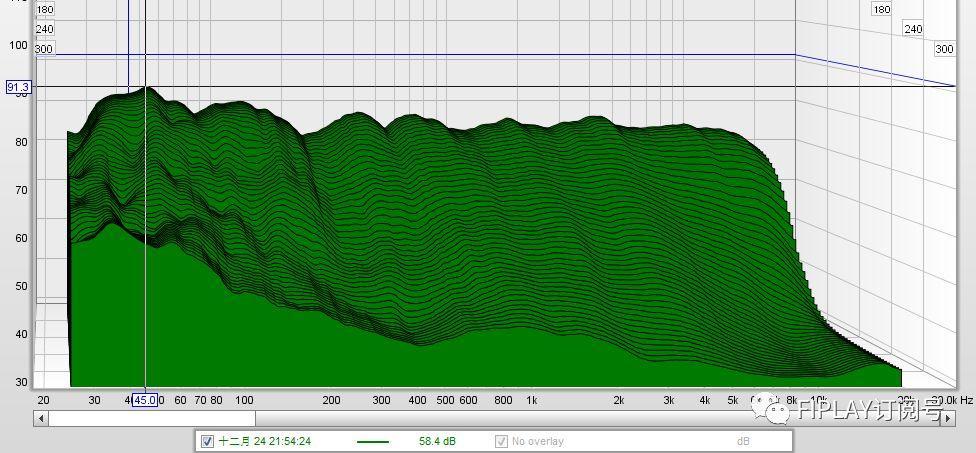976x453 pixels.
Task: Click the 180 time label at top left
Action: pyautogui.click(x=44, y=9)
